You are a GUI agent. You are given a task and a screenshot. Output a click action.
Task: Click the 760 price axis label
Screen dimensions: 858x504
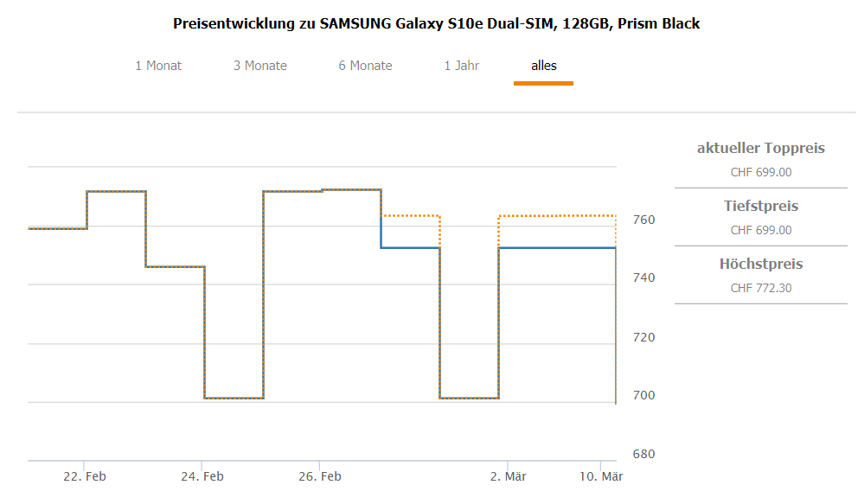(x=643, y=220)
